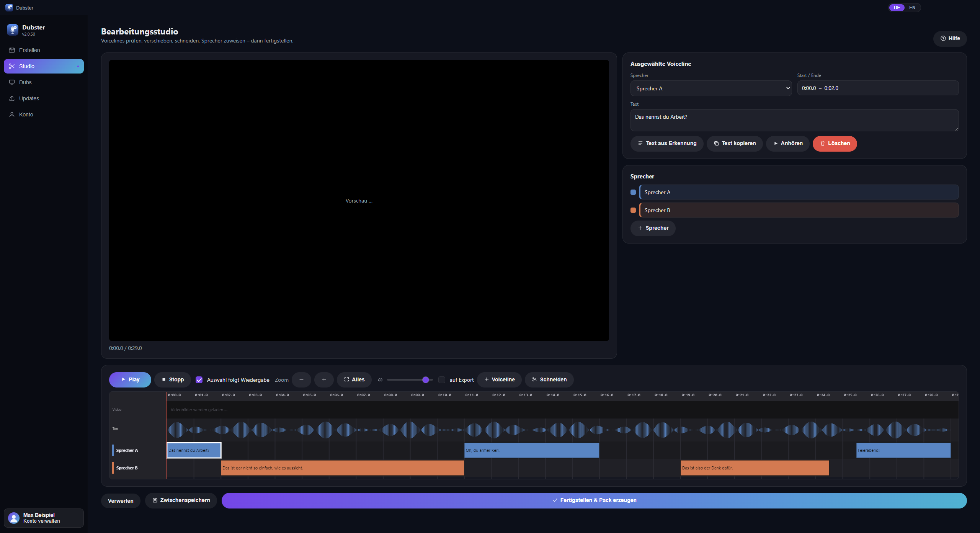Switch the language to EN
Image resolution: width=980 pixels, height=533 pixels.
click(912, 8)
